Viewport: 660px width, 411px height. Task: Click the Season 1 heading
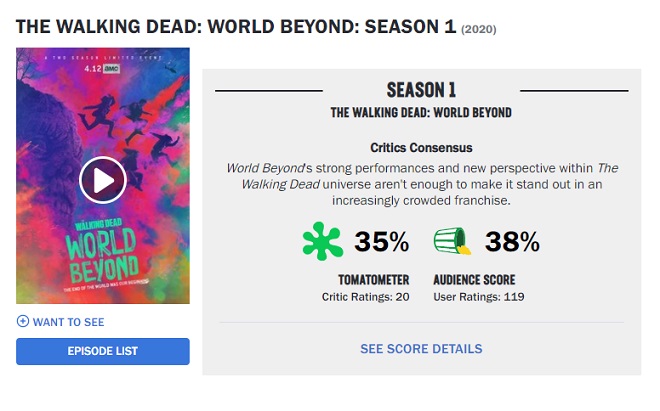(x=421, y=90)
